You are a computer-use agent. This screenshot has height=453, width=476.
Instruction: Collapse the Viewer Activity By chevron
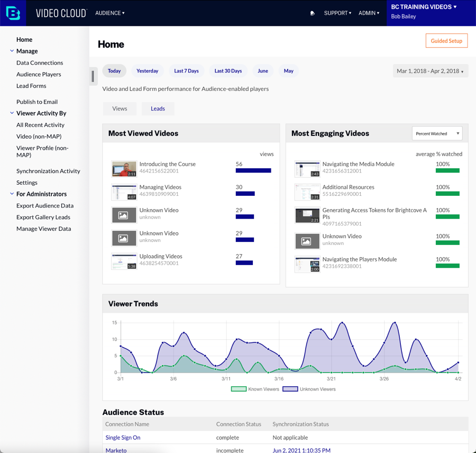point(12,113)
